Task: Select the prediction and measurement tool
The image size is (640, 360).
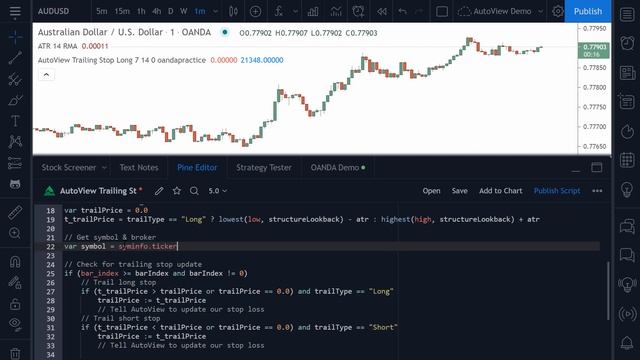Action: pos(15,163)
